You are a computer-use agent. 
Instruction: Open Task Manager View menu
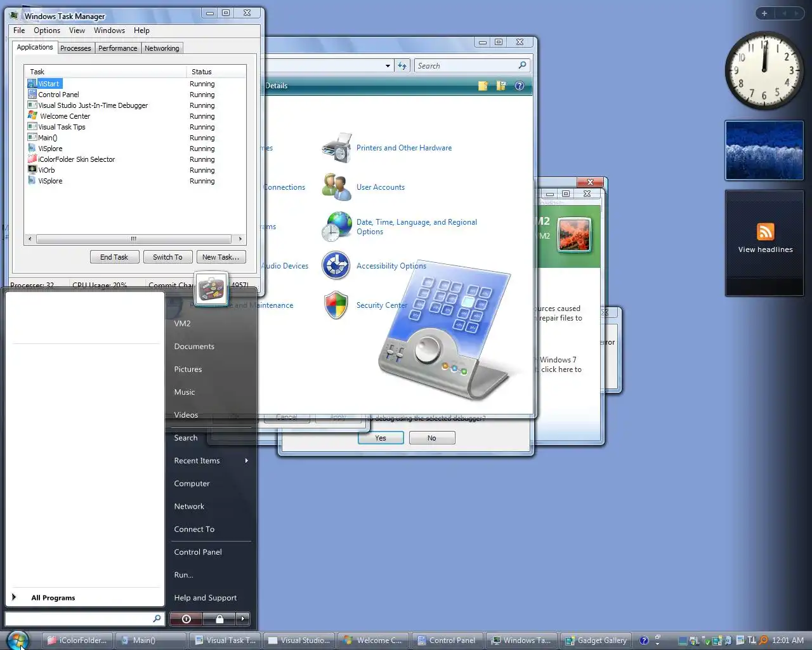tap(77, 30)
